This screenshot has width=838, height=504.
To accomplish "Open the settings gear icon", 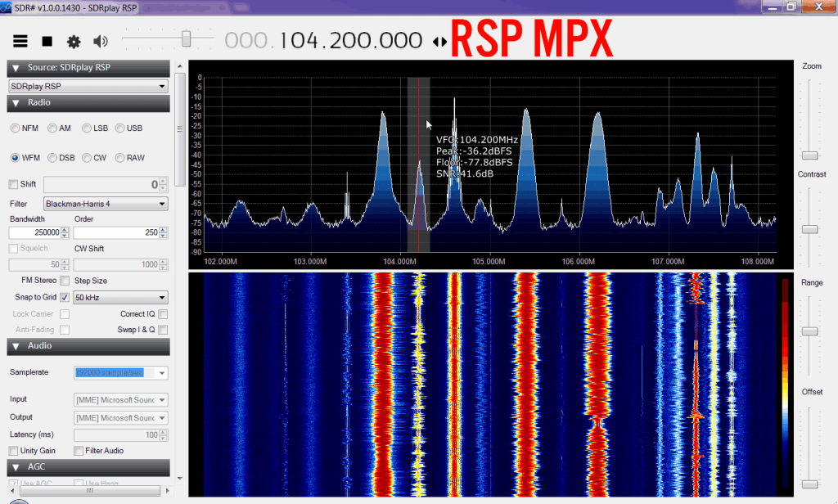I will click(x=74, y=41).
